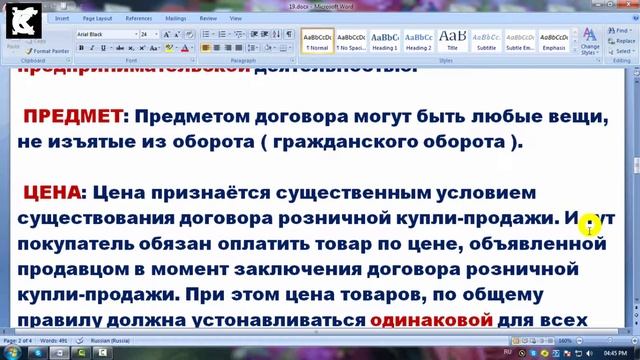The width and height of the screenshot is (640, 360).
Task: Apply Multilevel list formatting
Action: [238, 34]
